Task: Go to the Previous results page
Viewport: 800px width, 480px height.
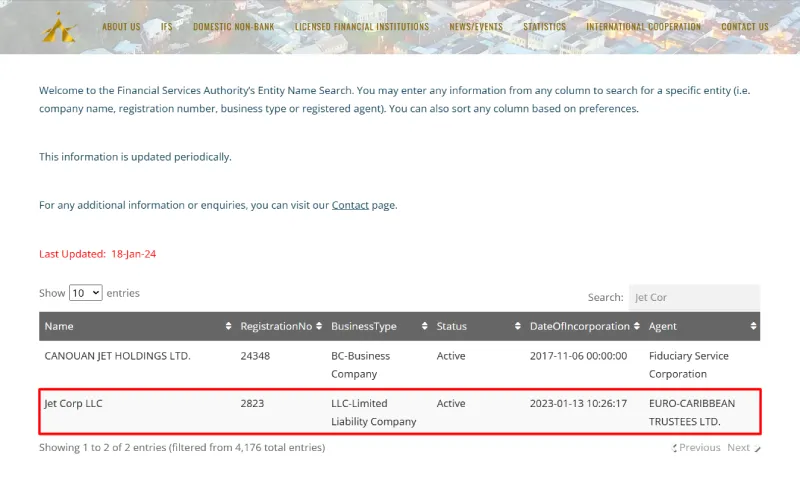Action: (696, 447)
